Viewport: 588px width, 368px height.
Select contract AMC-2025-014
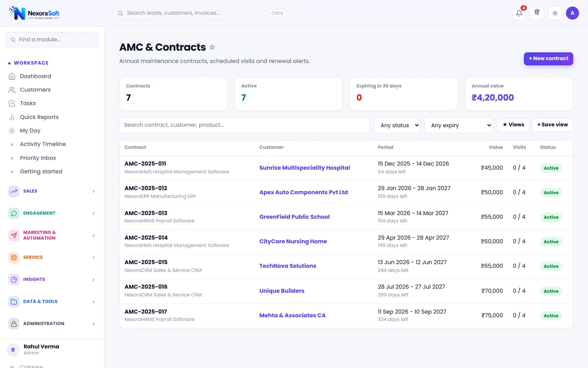(146, 238)
